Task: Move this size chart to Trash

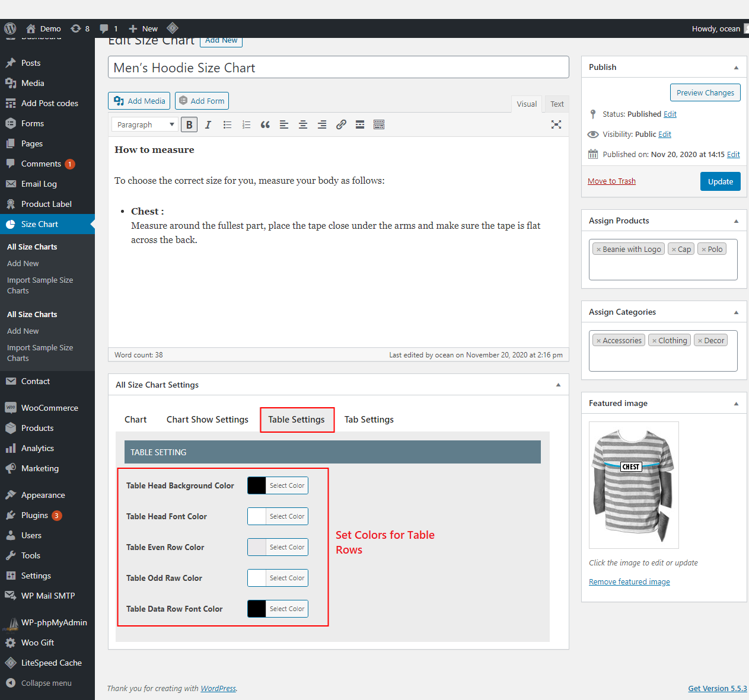Action: point(611,181)
